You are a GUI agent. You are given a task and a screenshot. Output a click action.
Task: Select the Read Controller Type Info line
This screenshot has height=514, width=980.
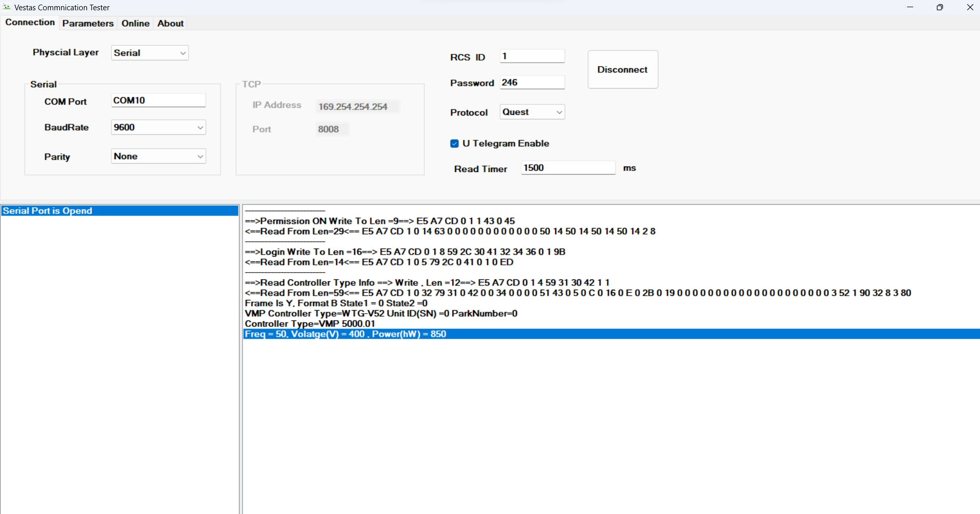pyautogui.click(x=611, y=282)
